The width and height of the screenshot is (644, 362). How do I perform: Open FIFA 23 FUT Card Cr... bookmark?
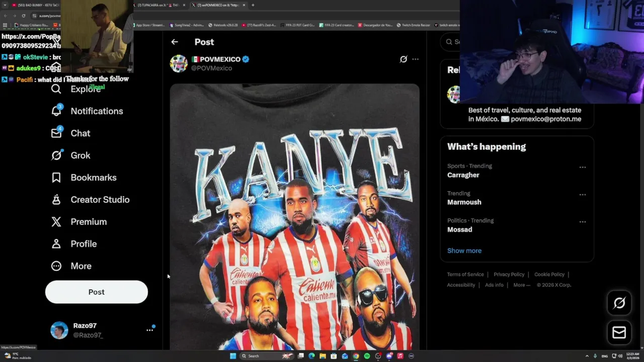(x=298, y=25)
